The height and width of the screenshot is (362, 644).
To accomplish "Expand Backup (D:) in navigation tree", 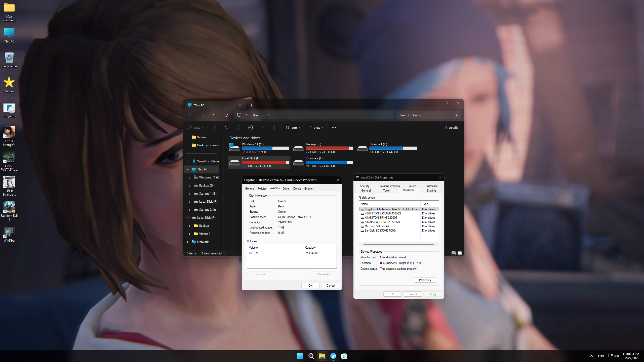I will [189, 186].
